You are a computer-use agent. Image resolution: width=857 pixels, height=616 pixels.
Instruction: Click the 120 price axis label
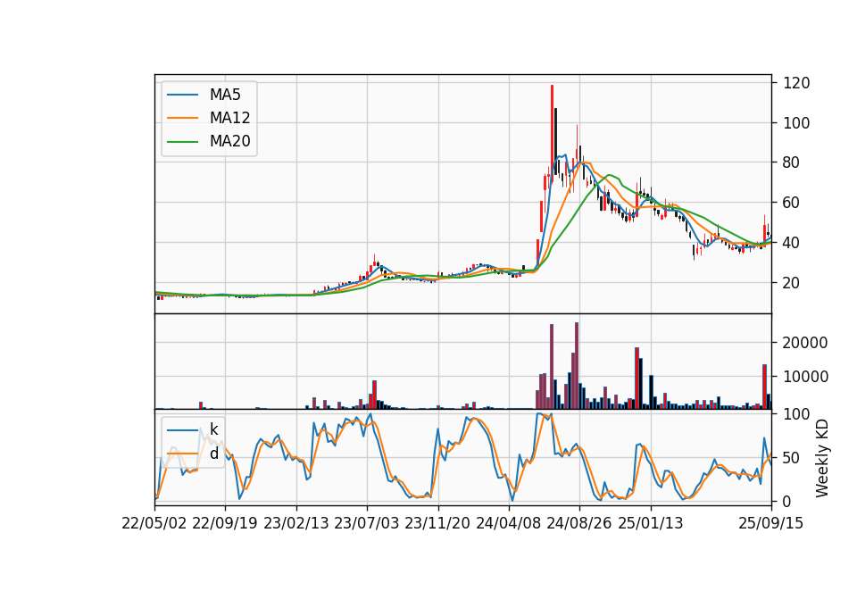coord(796,83)
